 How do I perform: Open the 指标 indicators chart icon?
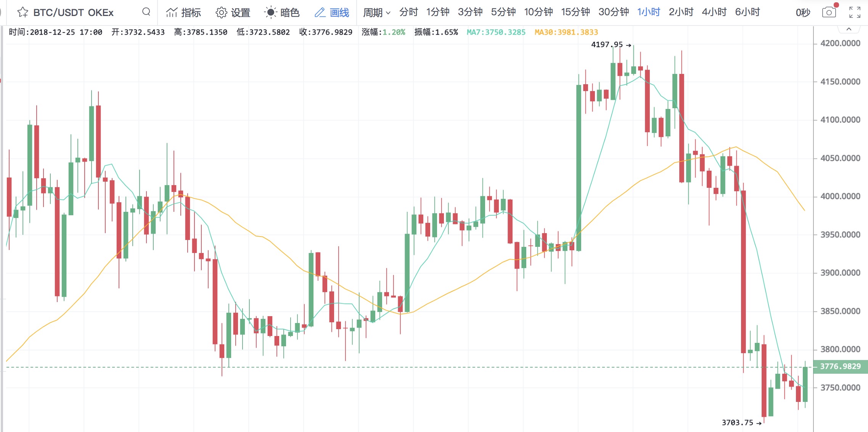pyautogui.click(x=172, y=13)
